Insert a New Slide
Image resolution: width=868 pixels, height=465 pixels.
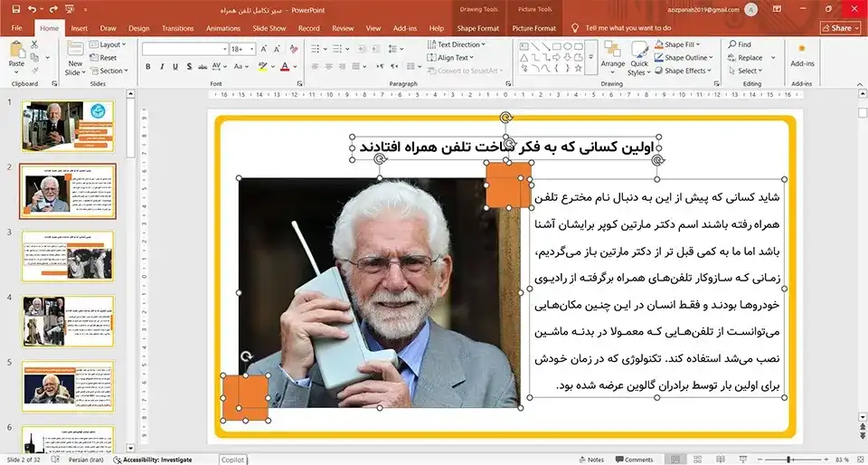click(75, 58)
